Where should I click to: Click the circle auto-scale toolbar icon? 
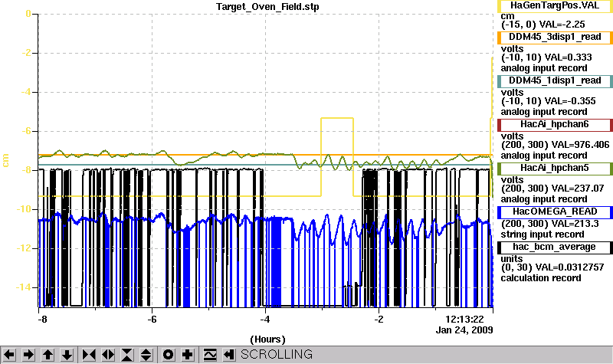pos(168,355)
